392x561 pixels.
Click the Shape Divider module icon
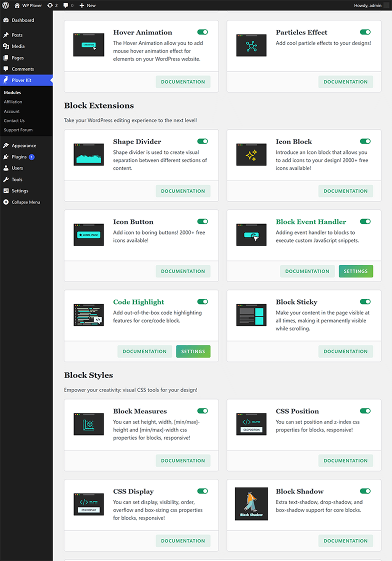click(x=88, y=154)
